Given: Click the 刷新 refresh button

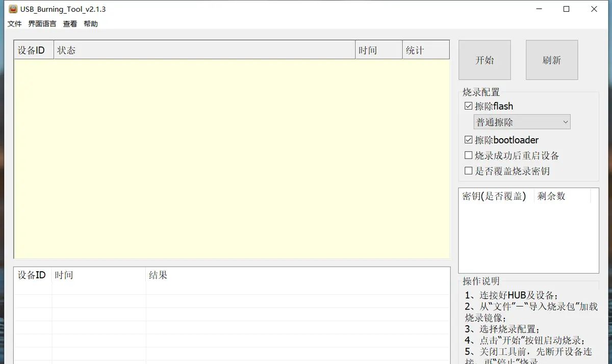Looking at the screenshot, I should pyautogui.click(x=552, y=60).
